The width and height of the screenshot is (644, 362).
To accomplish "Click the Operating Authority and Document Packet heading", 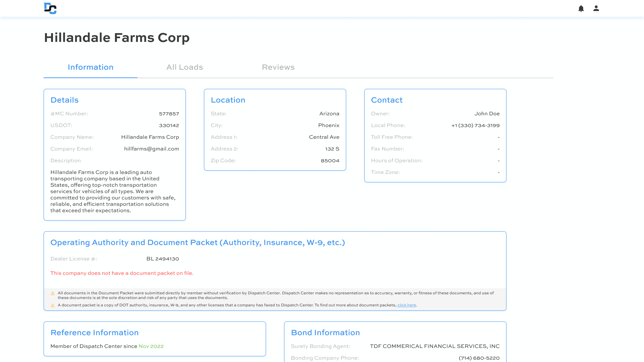I will point(198,242).
